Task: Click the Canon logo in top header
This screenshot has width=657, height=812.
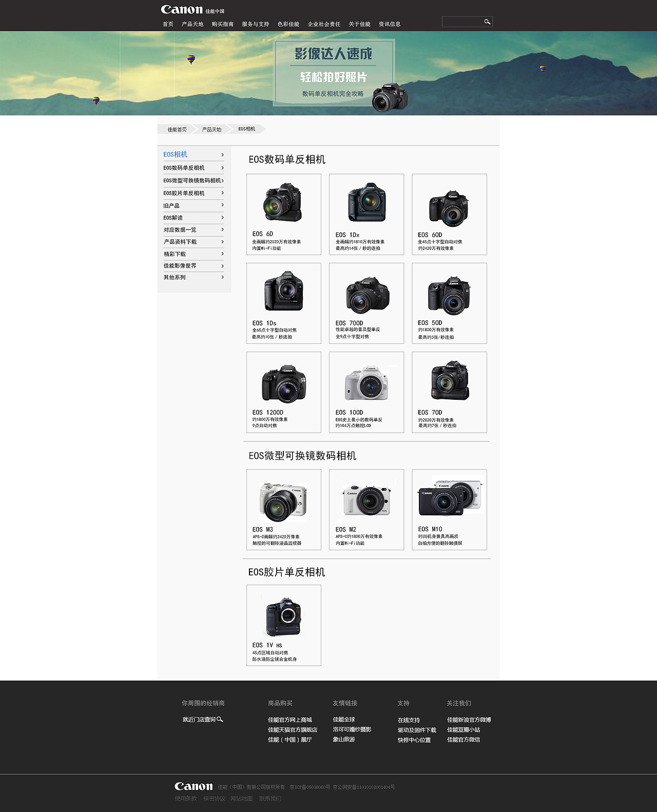Action: [x=182, y=9]
